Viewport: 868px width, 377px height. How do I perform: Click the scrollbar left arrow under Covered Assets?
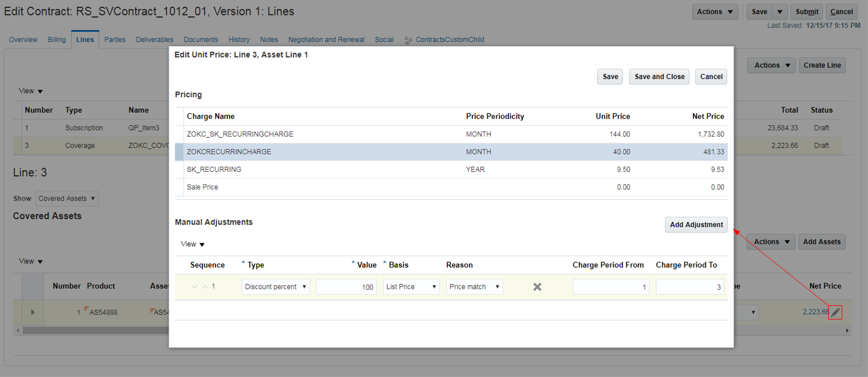18,330
